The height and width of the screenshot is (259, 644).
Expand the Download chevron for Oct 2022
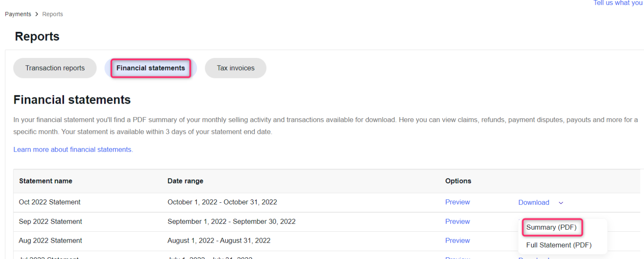(x=561, y=203)
